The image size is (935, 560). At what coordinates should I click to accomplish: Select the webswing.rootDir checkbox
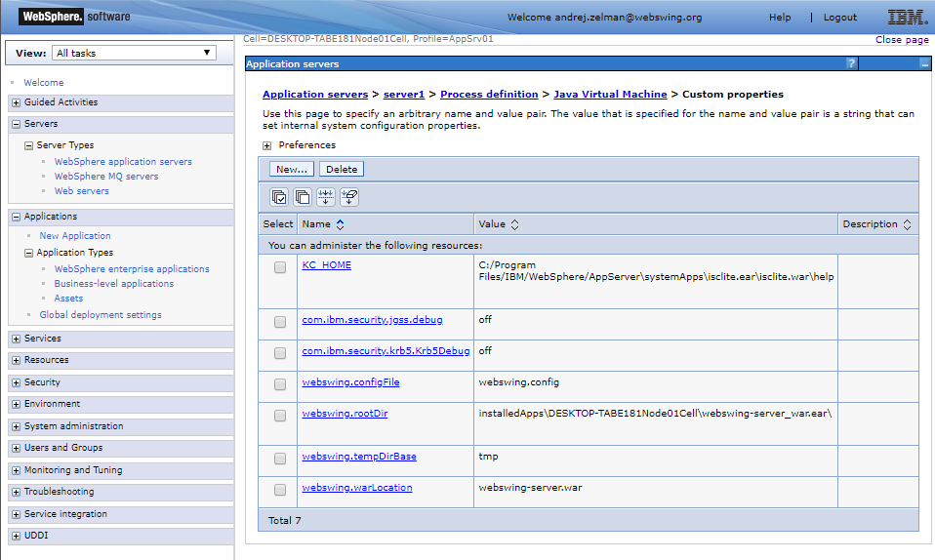coord(280,416)
